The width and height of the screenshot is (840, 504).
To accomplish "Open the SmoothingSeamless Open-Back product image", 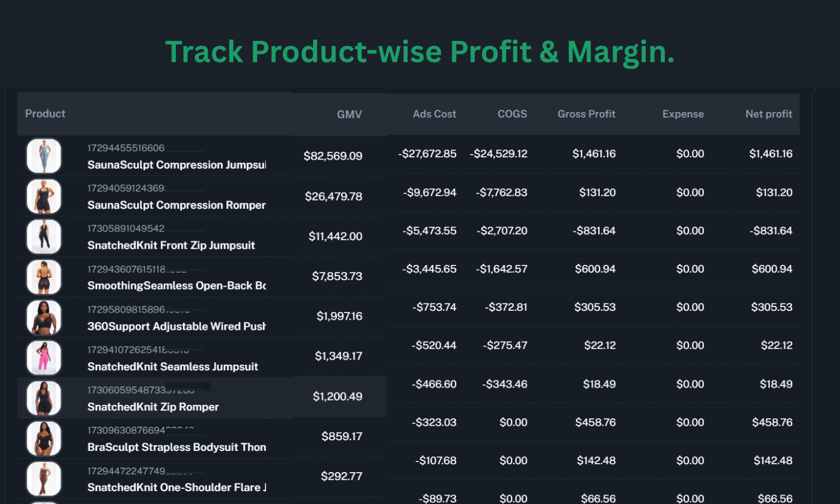I will pos(44,277).
